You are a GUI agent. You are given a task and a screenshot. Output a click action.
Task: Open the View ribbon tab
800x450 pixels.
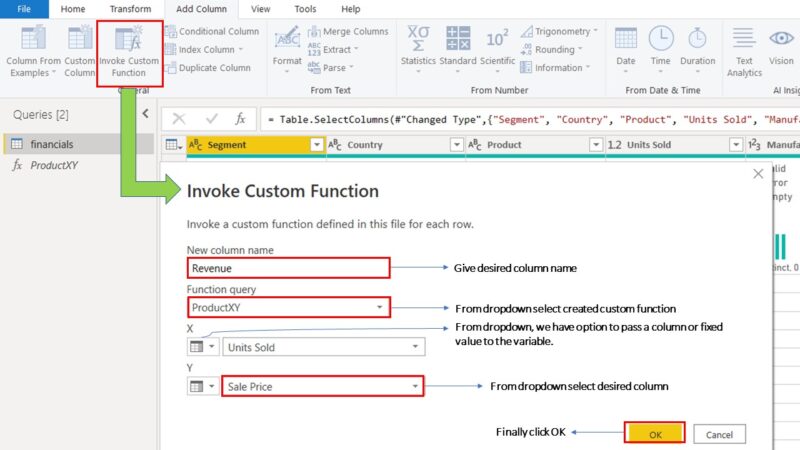coord(260,9)
